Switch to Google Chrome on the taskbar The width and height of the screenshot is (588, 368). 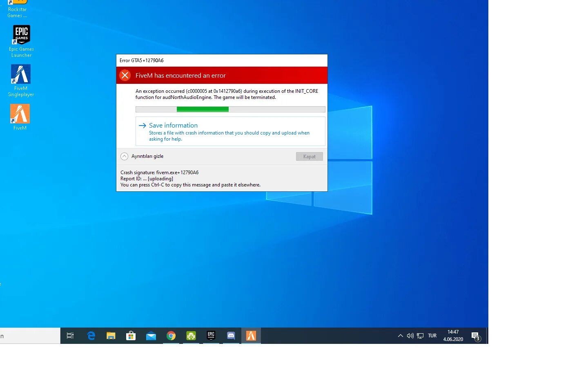pos(171,336)
